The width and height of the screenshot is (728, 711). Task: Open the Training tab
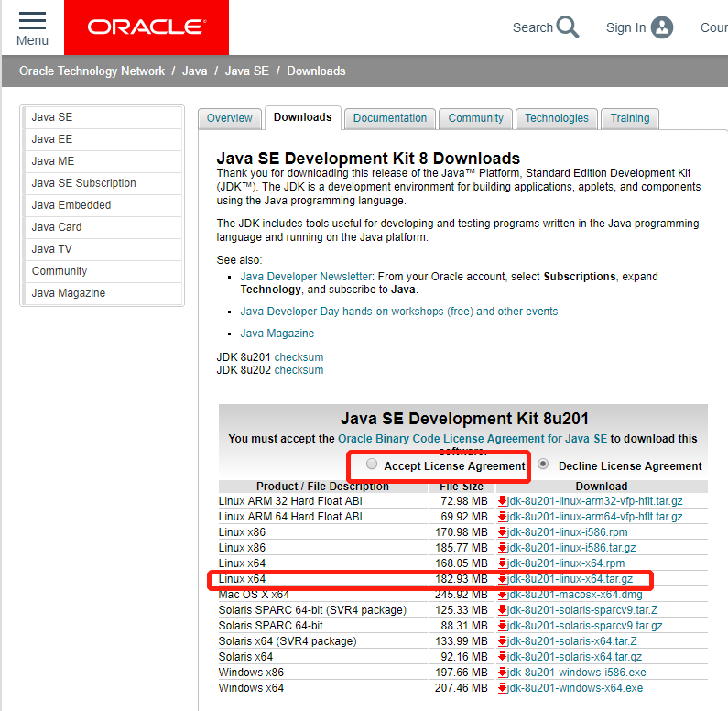click(630, 118)
